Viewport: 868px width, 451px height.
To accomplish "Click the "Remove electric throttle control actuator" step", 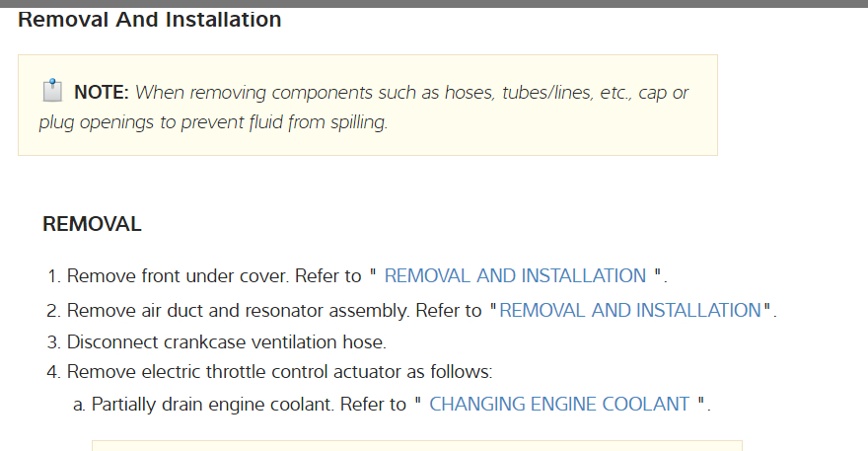I will pos(279,373).
